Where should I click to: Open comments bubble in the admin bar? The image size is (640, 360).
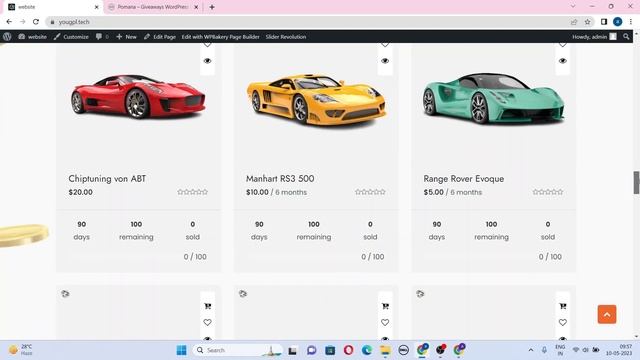click(102, 37)
